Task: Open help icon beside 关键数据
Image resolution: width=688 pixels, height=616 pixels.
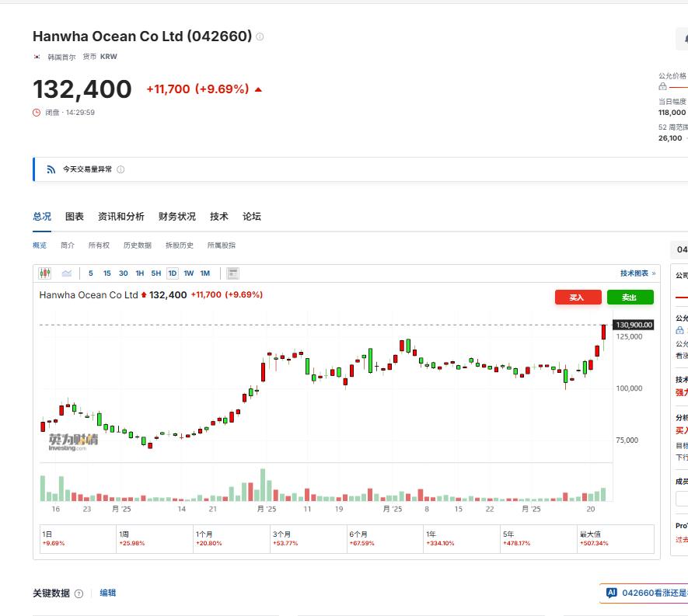Action: [79, 593]
